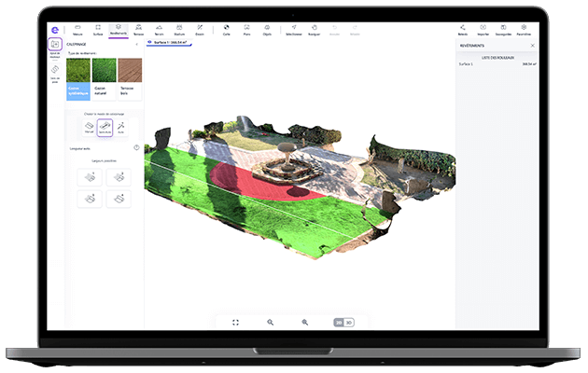Open the Stadium tool in toolbar
The height and width of the screenshot is (373, 588).
179,30
